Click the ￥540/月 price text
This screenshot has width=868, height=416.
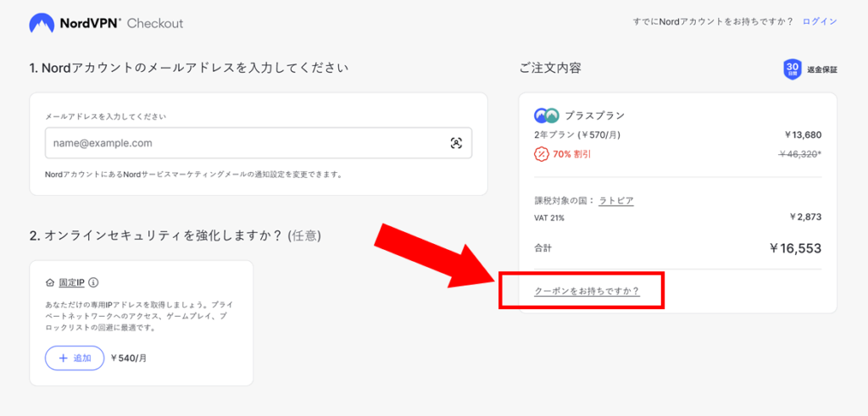129,358
